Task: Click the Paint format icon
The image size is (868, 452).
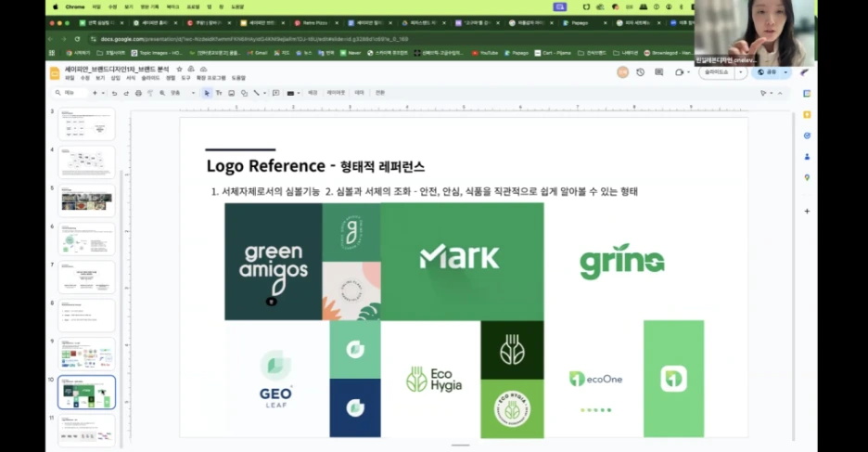Action: point(150,93)
